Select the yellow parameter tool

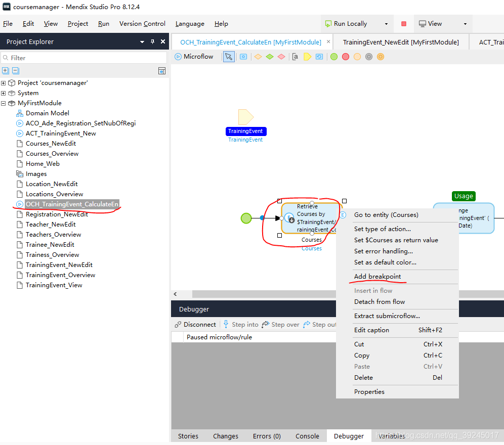307,57
